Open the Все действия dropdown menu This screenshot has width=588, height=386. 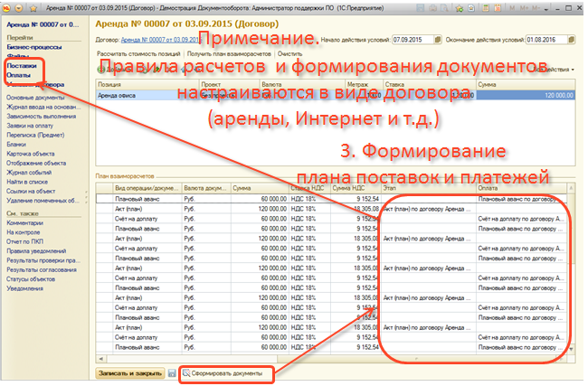pyautogui.click(x=555, y=69)
